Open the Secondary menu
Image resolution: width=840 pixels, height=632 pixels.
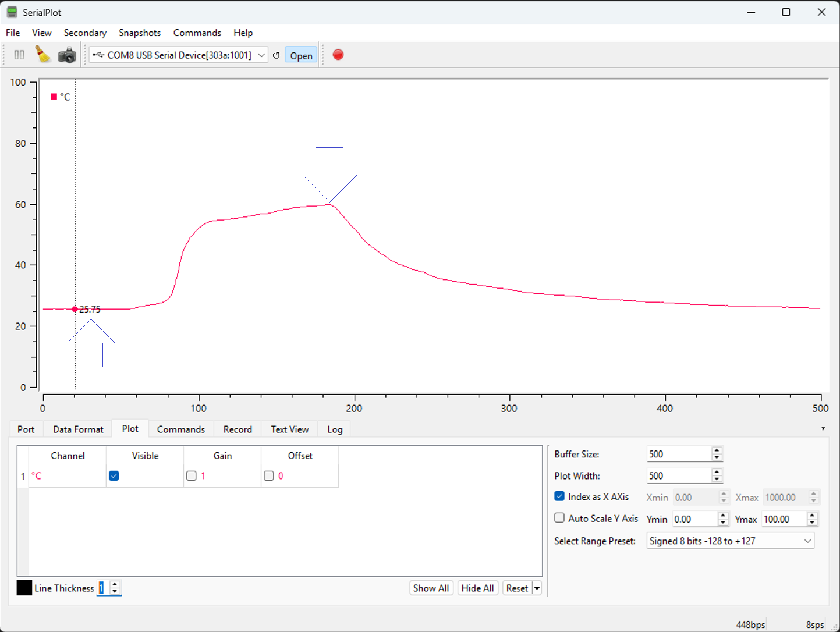85,33
